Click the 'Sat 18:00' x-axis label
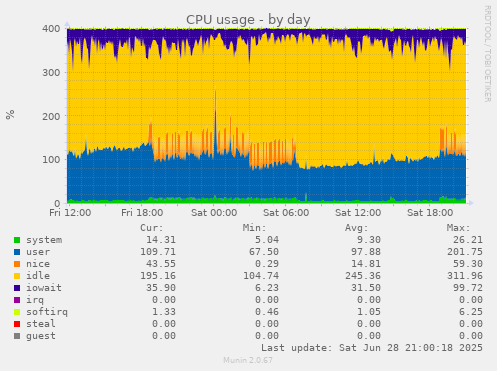Viewport: 497px width, 371px height. pyautogui.click(x=430, y=213)
